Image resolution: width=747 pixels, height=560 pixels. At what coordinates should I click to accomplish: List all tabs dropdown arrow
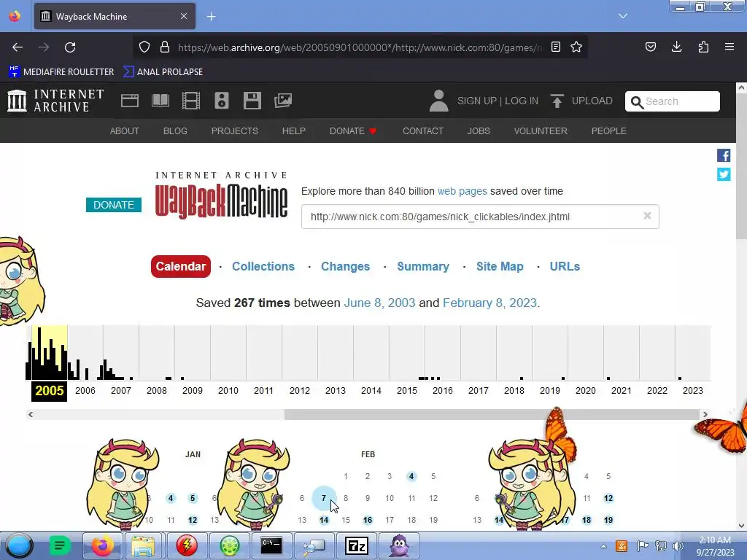[x=623, y=16]
